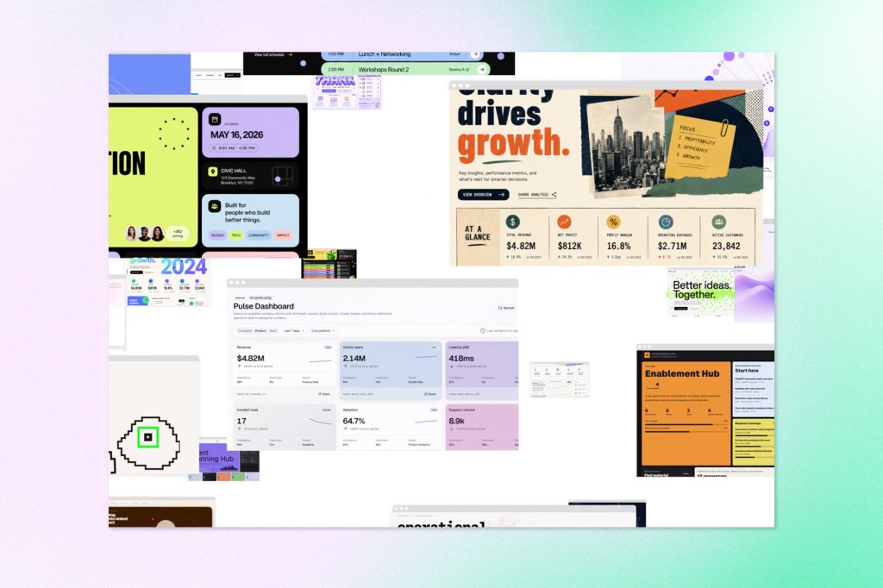Image resolution: width=883 pixels, height=588 pixels.
Task: Click the people icon on the Built for card
Action: click(214, 206)
